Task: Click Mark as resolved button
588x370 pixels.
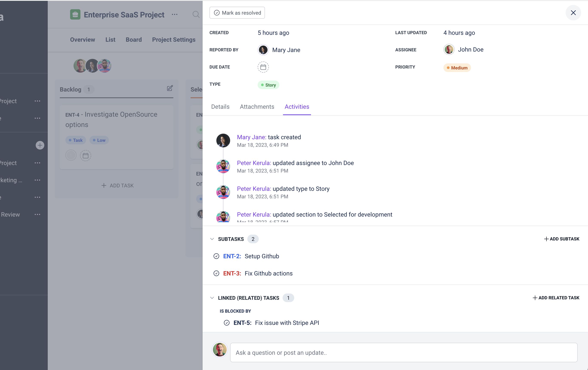Action: pyautogui.click(x=237, y=13)
